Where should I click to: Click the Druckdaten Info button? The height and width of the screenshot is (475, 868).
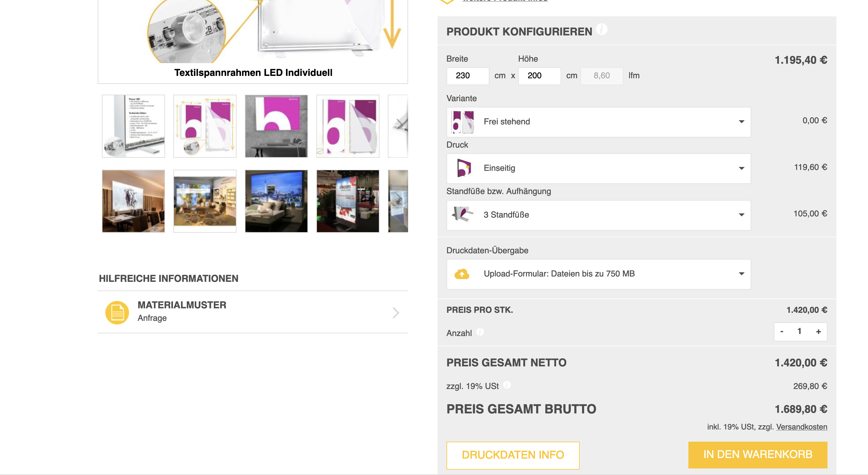(513, 455)
